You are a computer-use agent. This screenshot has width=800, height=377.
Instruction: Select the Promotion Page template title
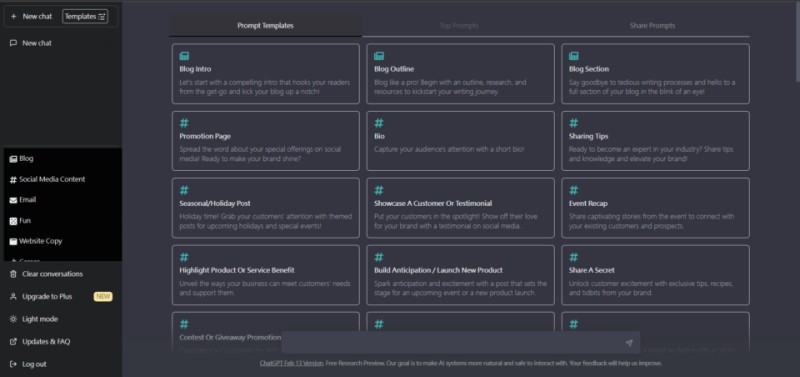tap(205, 136)
